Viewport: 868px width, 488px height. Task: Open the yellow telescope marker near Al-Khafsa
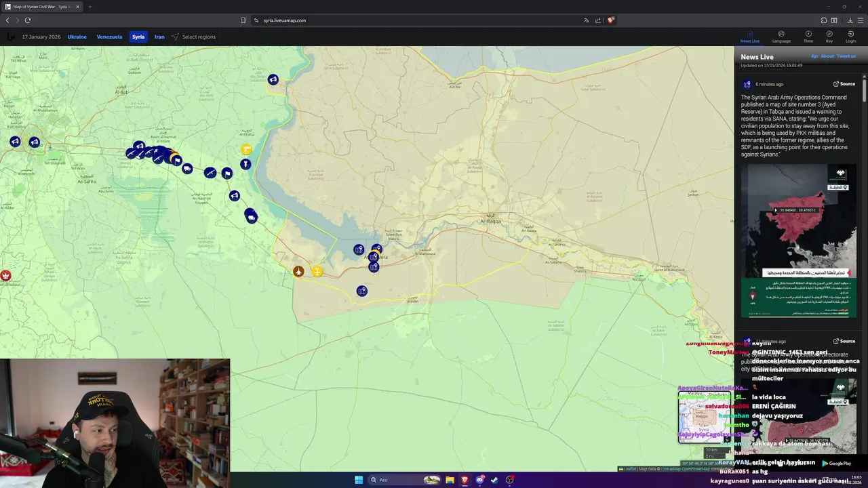point(246,149)
